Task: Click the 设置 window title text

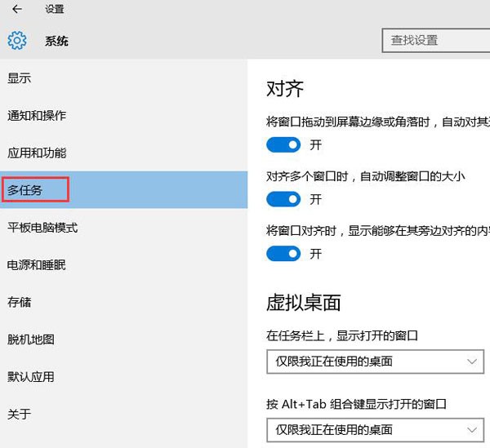Action: (55, 10)
